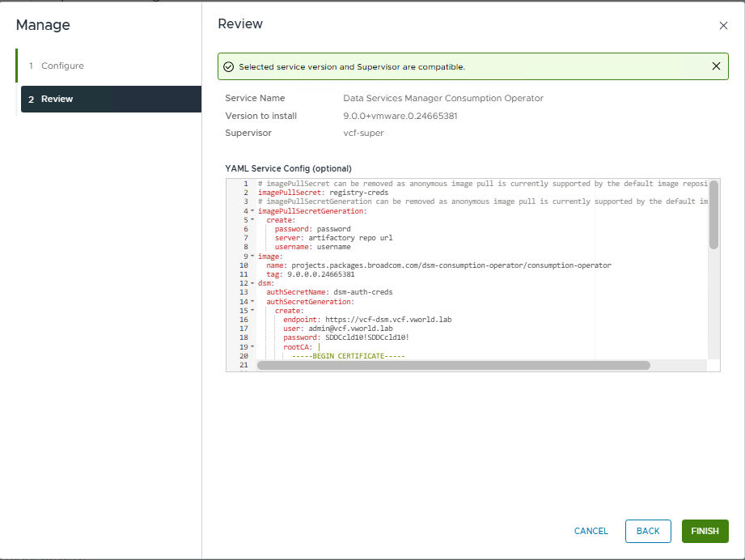Collapse the rootCA block at line 19
This screenshot has height=560, width=745.
tap(252, 346)
